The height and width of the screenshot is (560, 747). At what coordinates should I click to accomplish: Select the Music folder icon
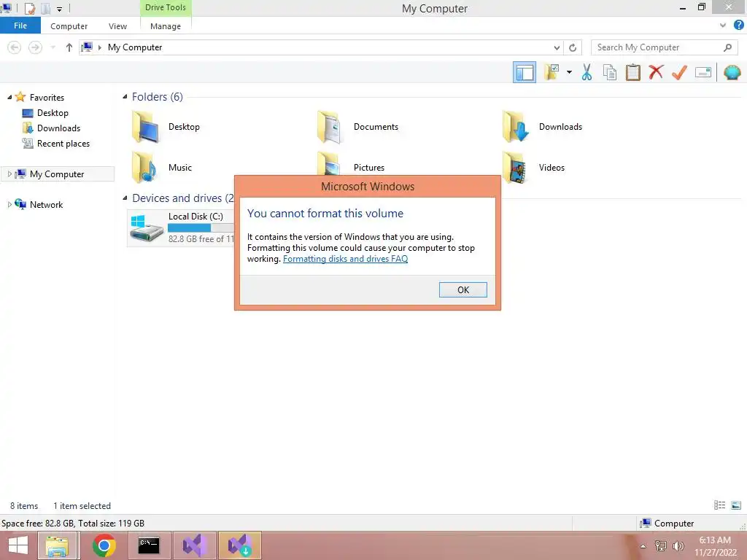[x=145, y=167]
